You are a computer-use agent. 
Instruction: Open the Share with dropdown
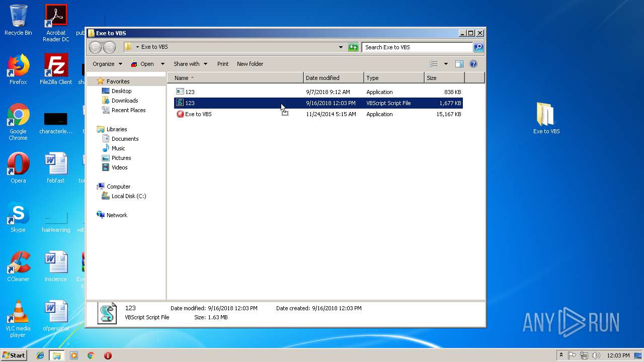(x=190, y=64)
